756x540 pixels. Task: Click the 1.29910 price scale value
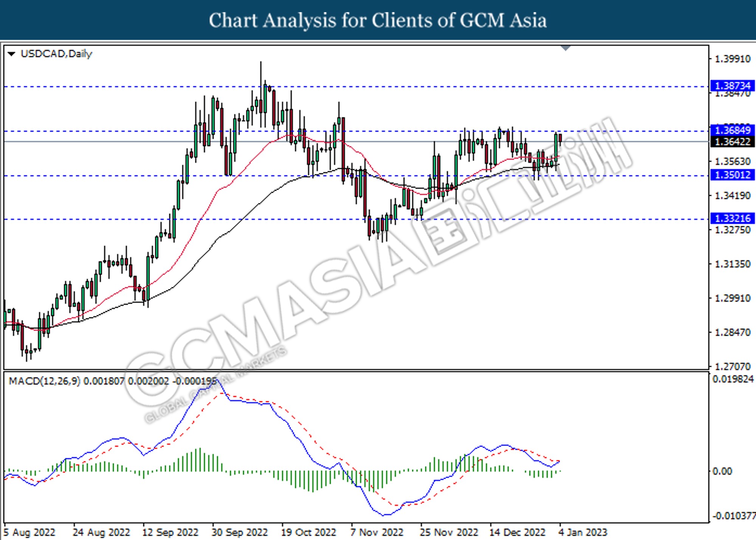click(x=733, y=298)
